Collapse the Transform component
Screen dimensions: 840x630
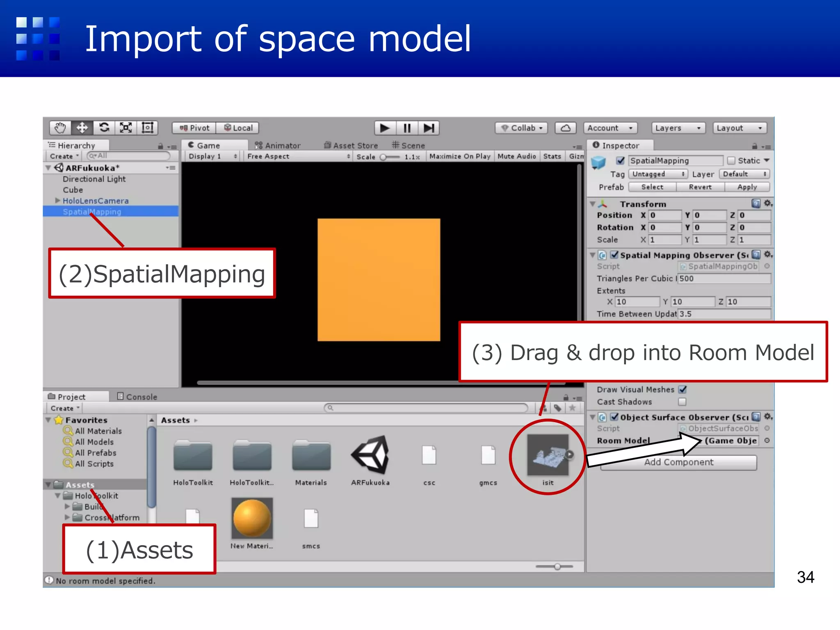593,204
